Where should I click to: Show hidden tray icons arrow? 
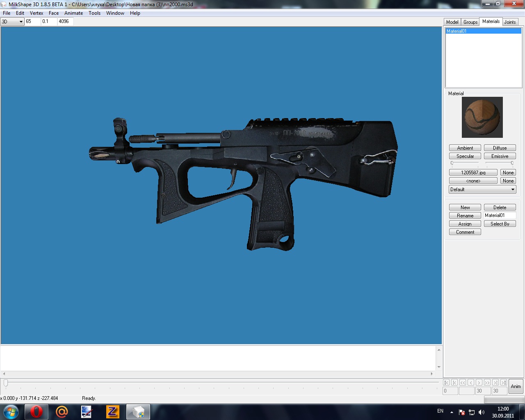(x=452, y=412)
